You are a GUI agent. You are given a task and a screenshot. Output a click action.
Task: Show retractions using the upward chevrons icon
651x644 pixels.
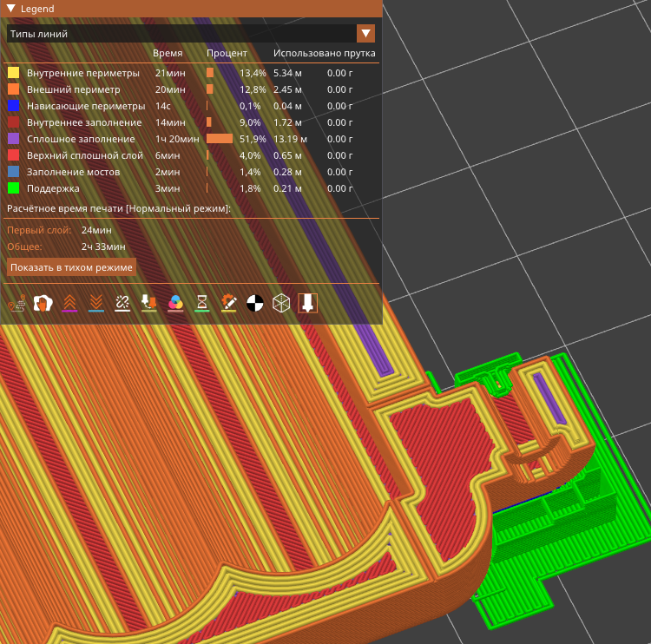pyautogui.click(x=69, y=303)
